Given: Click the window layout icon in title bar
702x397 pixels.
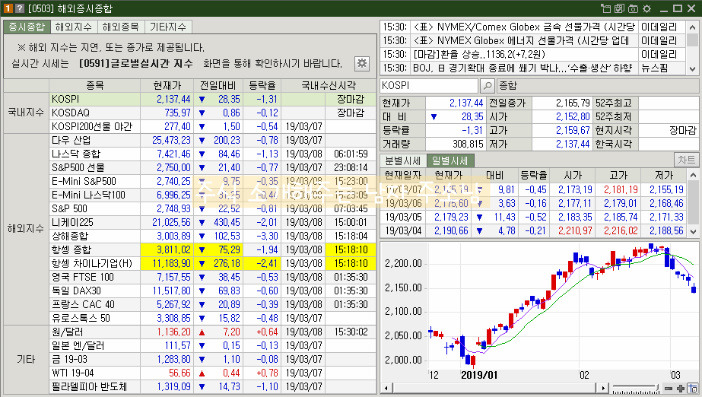Looking at the screenshot, I should [606, 9].
